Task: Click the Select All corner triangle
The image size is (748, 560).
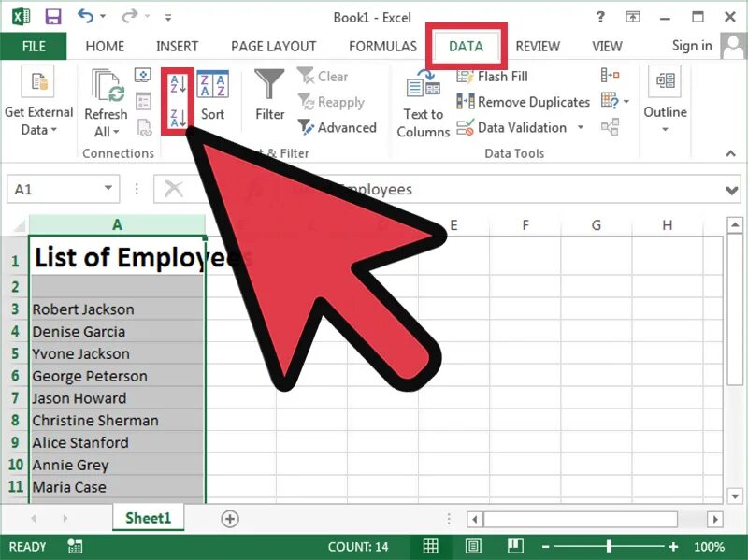Action: (x=18, y=225)
